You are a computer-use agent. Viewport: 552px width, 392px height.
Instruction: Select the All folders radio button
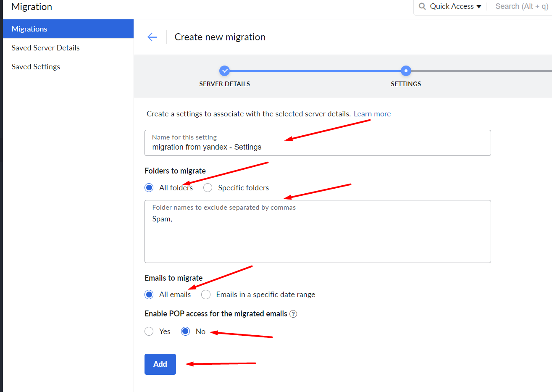click(149, 188)
